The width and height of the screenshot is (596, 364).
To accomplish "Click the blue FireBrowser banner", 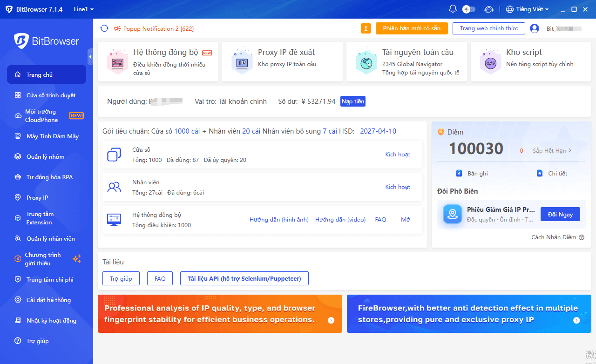I will (469, 314).
